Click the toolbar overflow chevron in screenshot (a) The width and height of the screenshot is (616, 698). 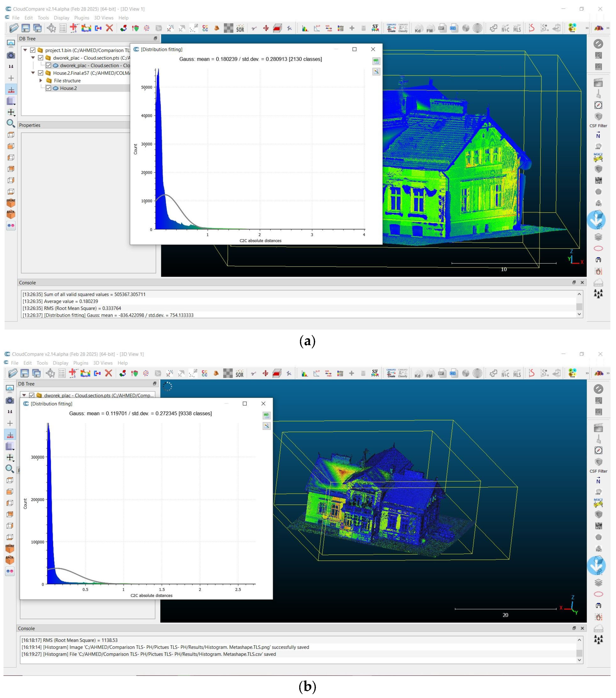click(x=587, y=28)
